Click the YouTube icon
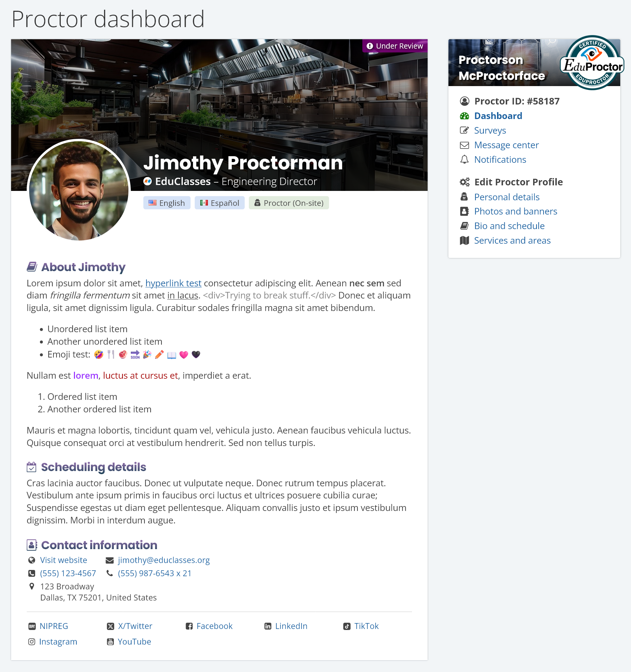The height and width of the screenshot is (672, 631). (110, 642)
